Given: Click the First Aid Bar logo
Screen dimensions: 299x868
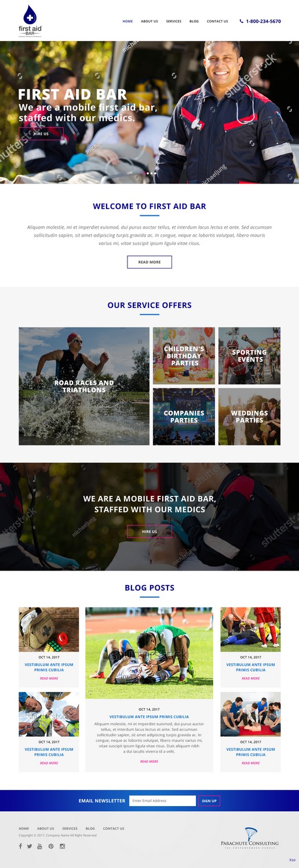Looking at the screenshot, I should point(30,21).
